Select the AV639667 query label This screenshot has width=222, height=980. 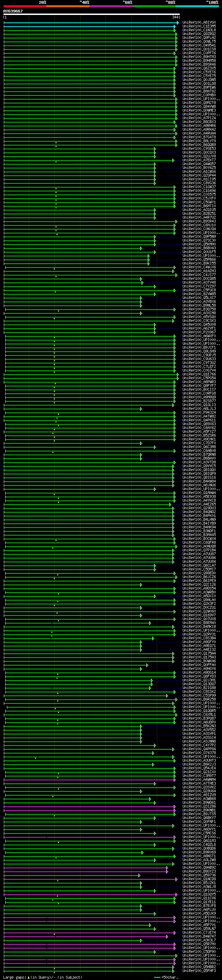[13, 11]
